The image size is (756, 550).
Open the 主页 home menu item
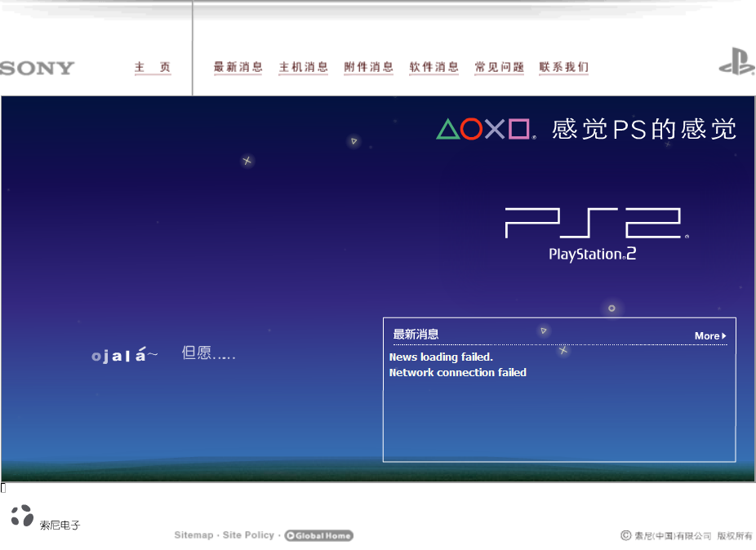pos(153,68)
